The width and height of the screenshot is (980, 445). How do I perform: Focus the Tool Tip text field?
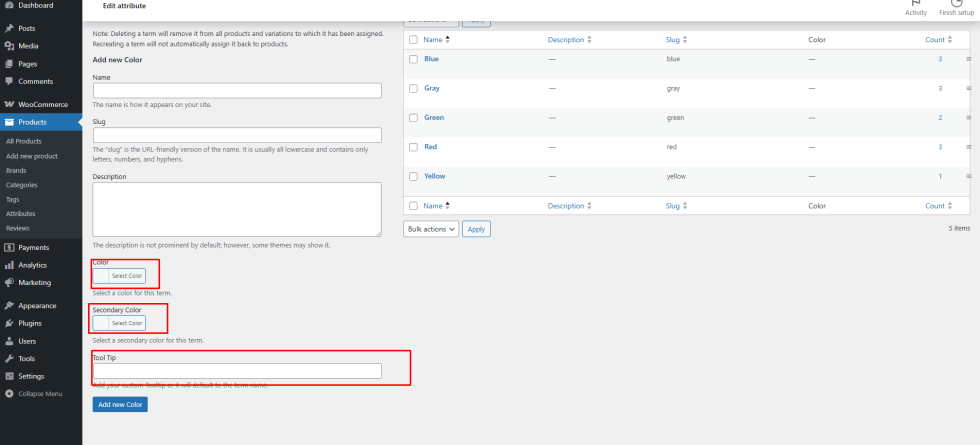point(237,371)
